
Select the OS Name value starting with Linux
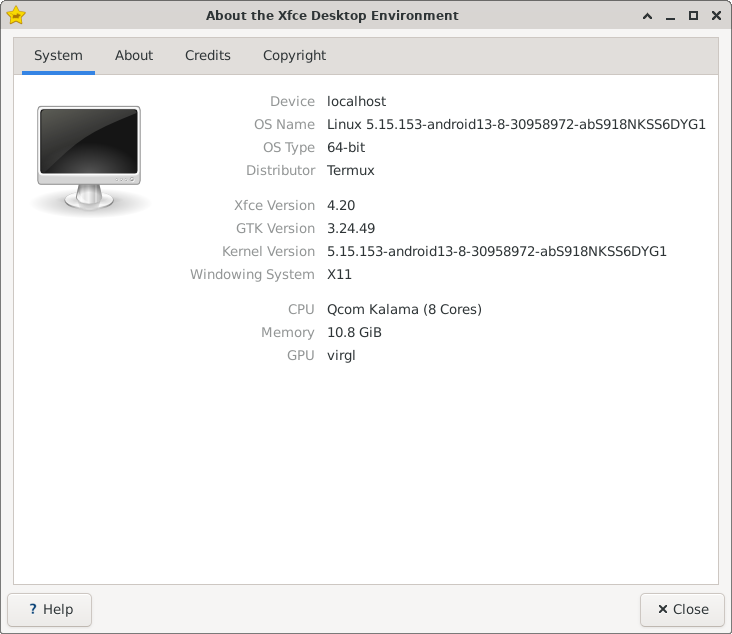pyautogui.click(x=516, y=124)
